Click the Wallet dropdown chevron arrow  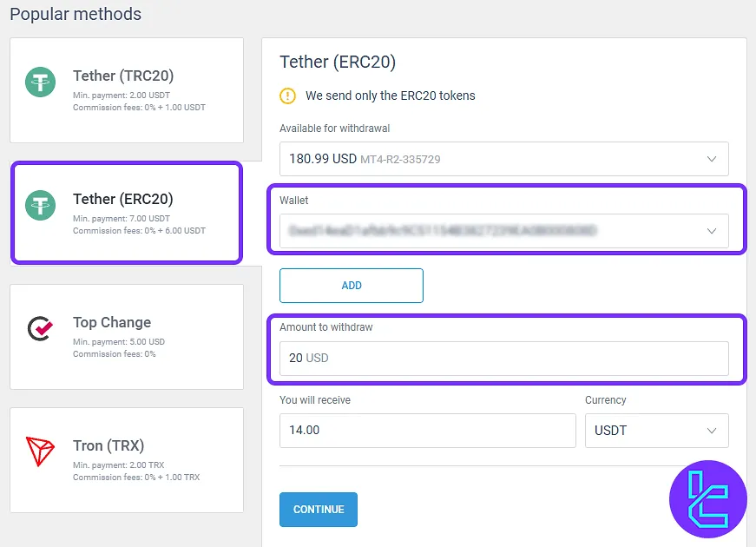pyautogui.click(x=712, y=231)
